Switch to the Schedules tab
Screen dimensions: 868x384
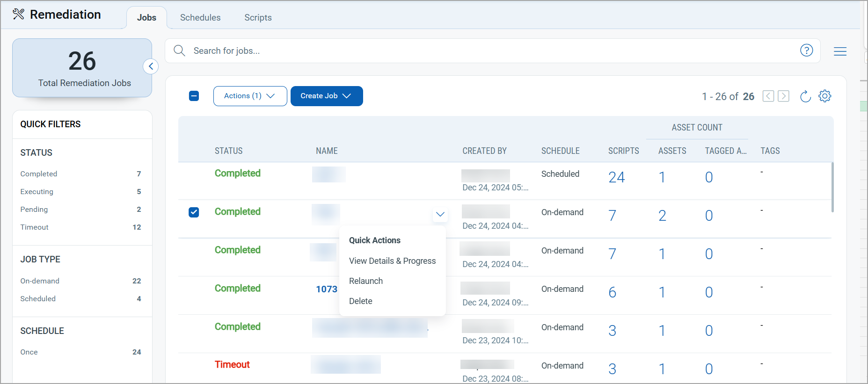(x=200, y=18)
